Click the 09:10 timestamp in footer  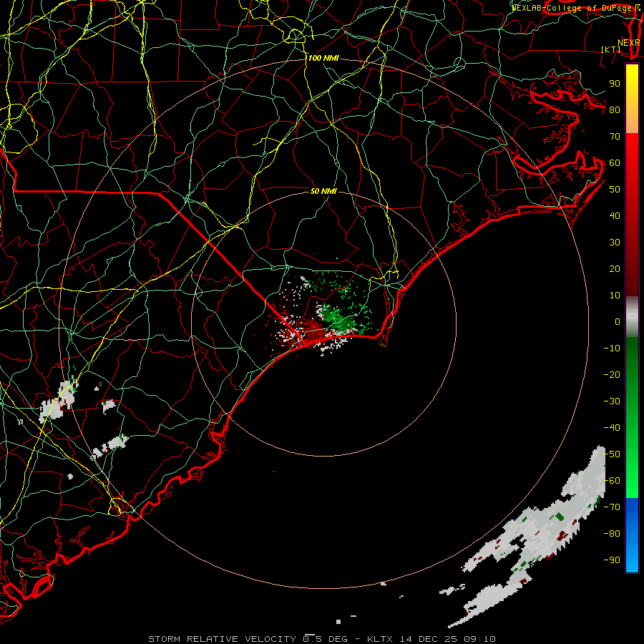480,639
